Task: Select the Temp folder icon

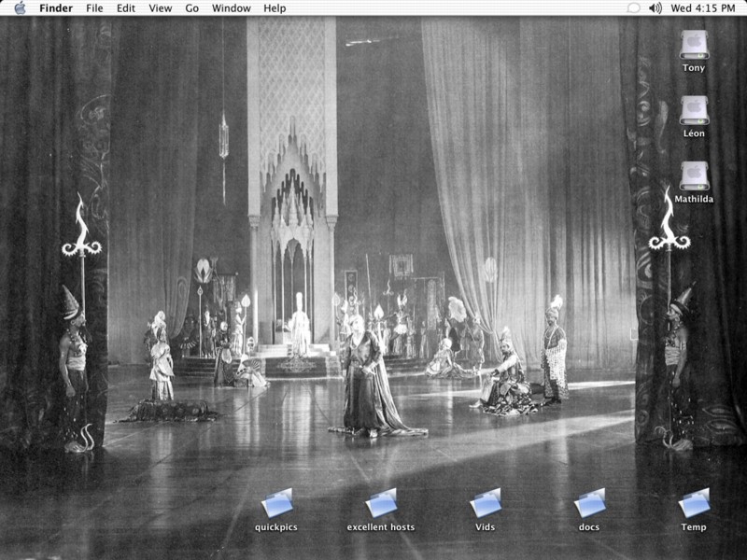Action: [x=694, y=503]
